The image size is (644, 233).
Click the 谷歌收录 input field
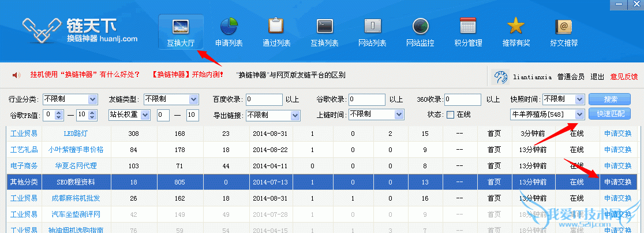click(x=367, y=99)
